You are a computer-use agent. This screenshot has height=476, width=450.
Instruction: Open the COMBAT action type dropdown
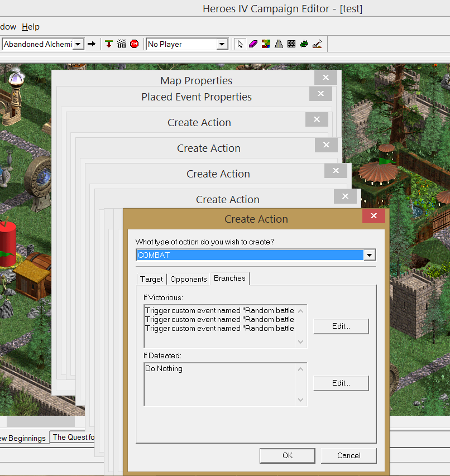(x=369, y=255)
